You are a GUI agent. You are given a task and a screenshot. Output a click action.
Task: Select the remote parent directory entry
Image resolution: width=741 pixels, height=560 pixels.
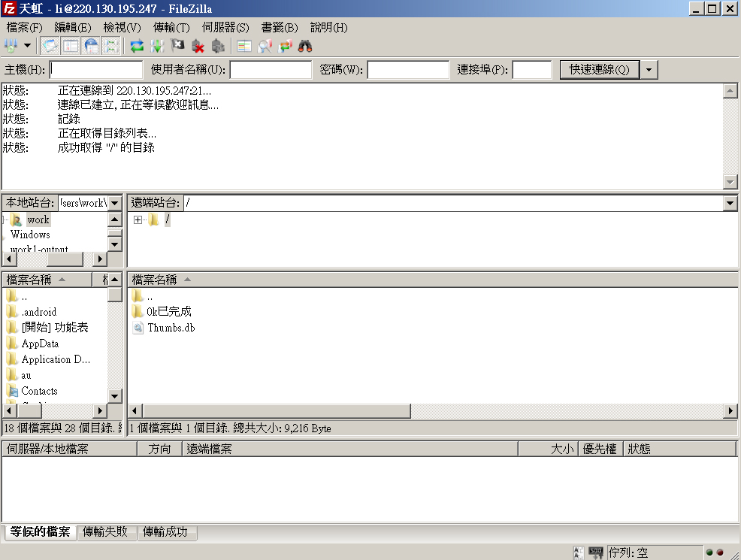point(150,296)
